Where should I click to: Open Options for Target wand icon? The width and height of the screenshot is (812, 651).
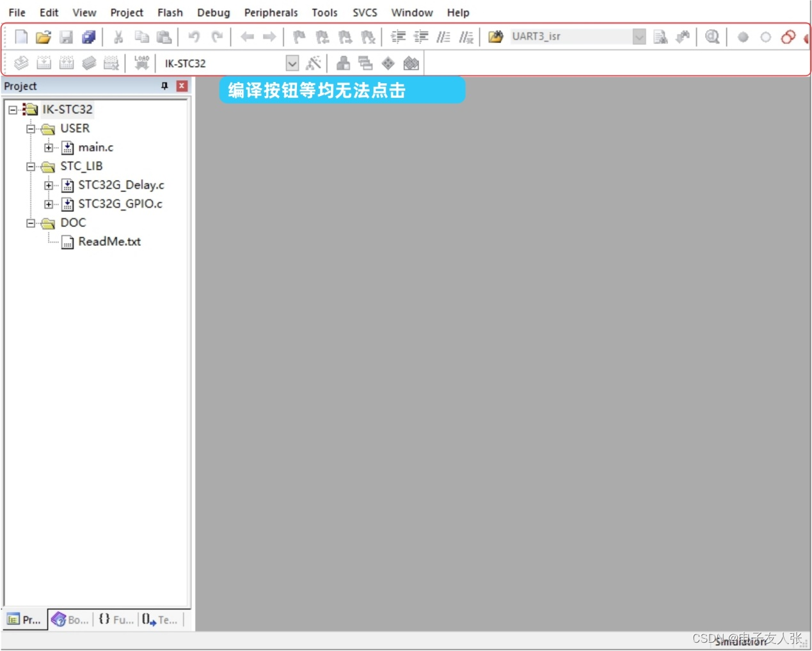click(314, 63)
